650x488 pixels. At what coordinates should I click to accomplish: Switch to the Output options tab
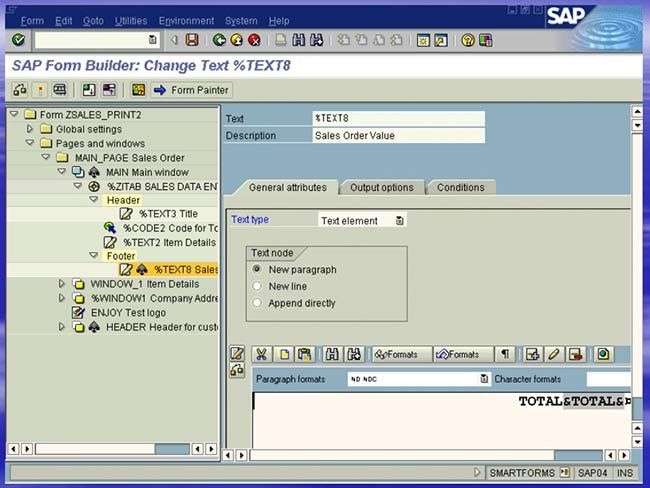pos(382,187)
